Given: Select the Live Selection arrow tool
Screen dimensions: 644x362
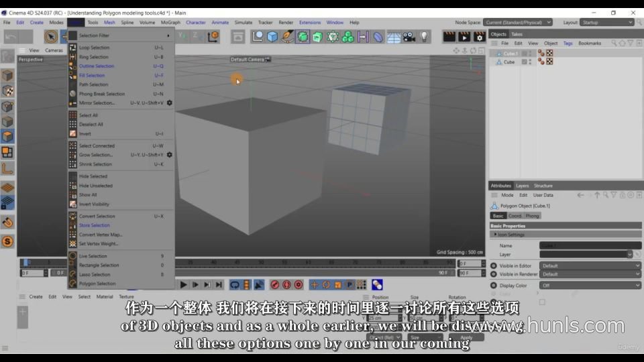Looking at the screenshot, I should pos(51,37).
